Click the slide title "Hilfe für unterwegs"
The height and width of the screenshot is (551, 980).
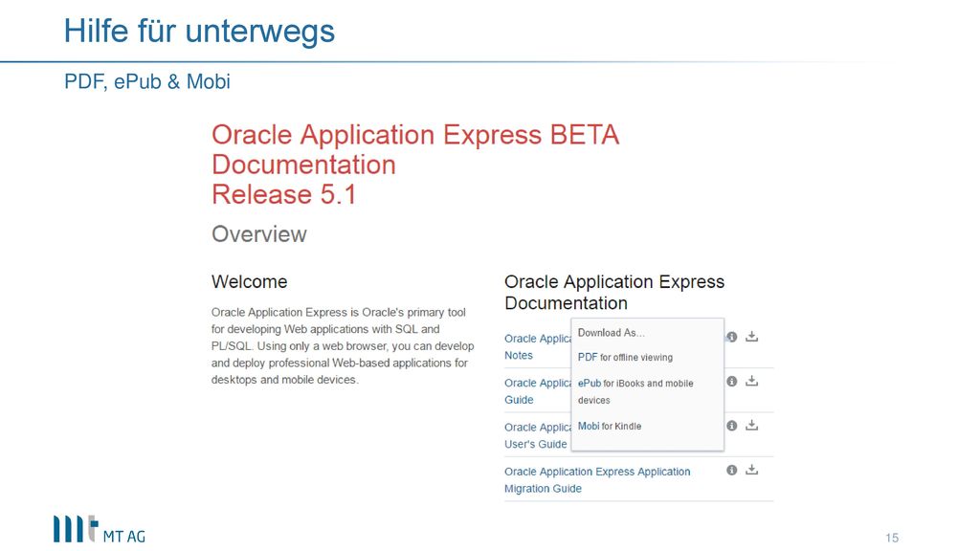coord(199,31)
